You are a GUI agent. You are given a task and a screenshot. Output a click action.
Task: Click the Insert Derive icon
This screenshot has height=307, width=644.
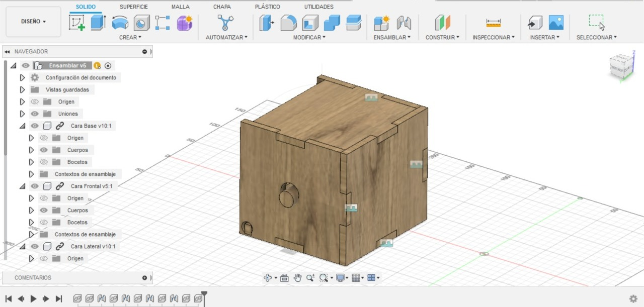pos(534,23)
